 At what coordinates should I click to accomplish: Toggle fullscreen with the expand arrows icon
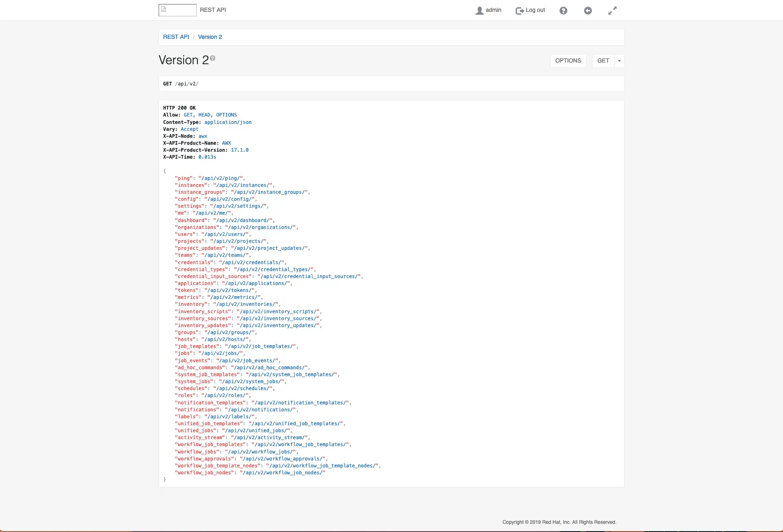(612, 11)
